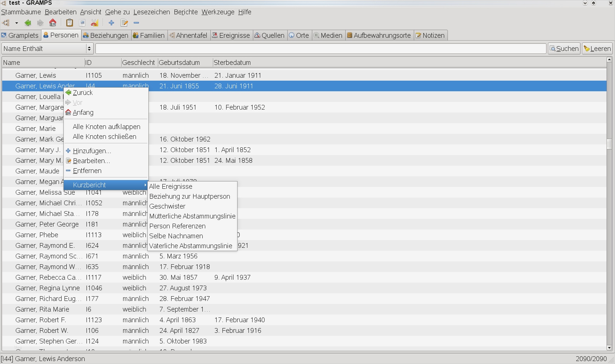Open the 'Name Enthält' filter combo box
615x364 pixels.
[47, 48]
